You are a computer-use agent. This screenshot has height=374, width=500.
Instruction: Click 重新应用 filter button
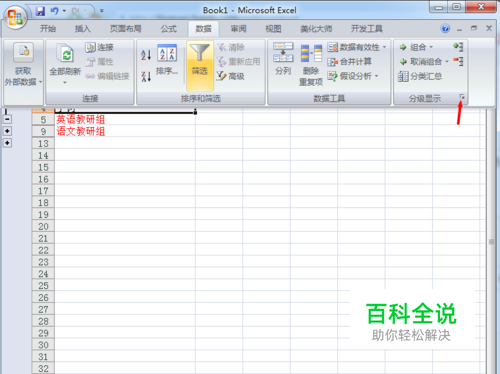click(x=238, y=62)
